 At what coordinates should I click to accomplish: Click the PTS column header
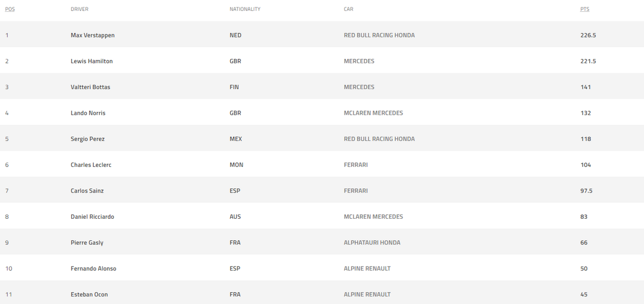(585, 9)
